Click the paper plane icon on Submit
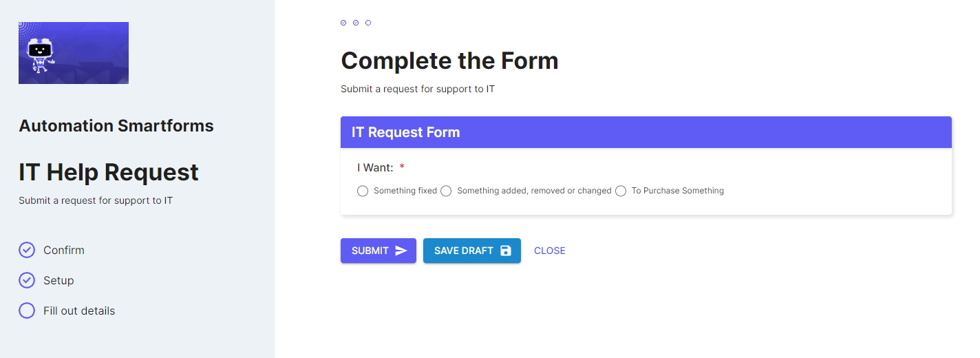Viewport: 980px width, 358px height. (x=401, y=251)
